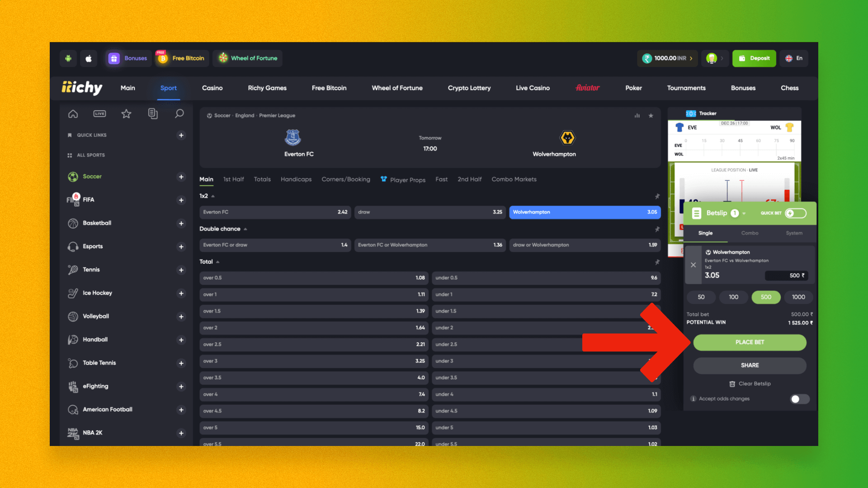
Task: Click the Deposit button in header
Action: [x=755, y=58]
